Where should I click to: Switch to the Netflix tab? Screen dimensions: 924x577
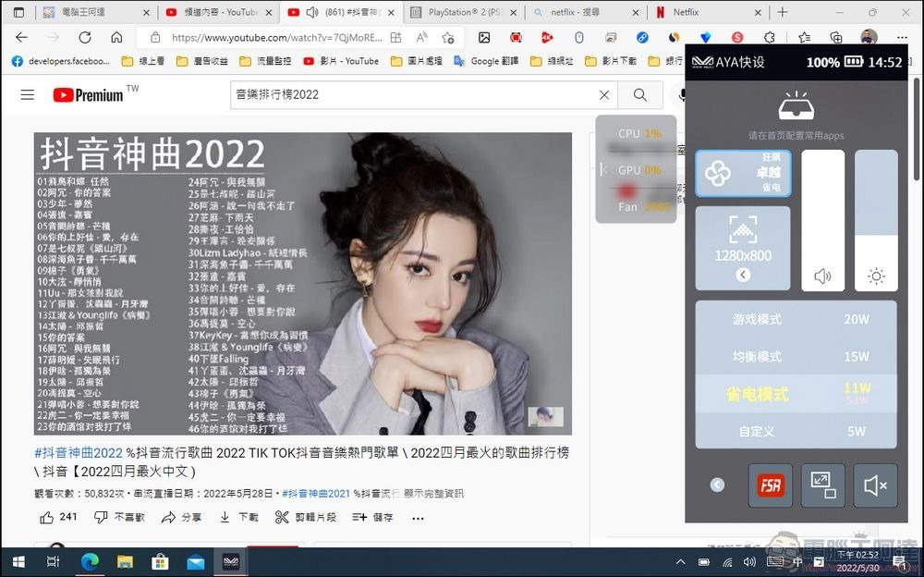pyautogui.click(x=708, y=12)
